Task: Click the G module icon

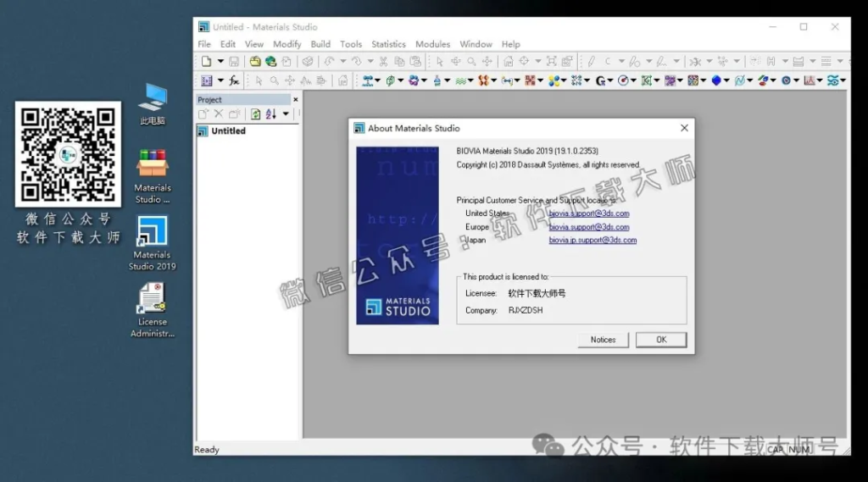Action: (600, 80)
